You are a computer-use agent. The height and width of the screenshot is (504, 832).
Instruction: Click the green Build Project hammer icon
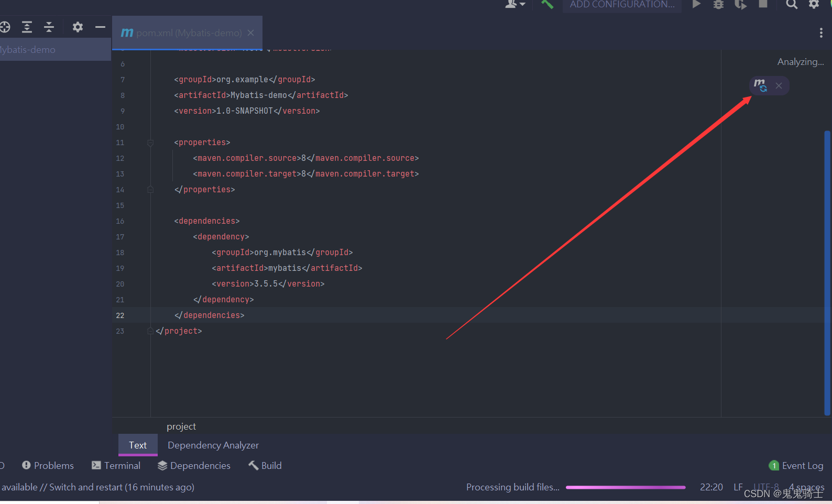click(x=547, y=4)
